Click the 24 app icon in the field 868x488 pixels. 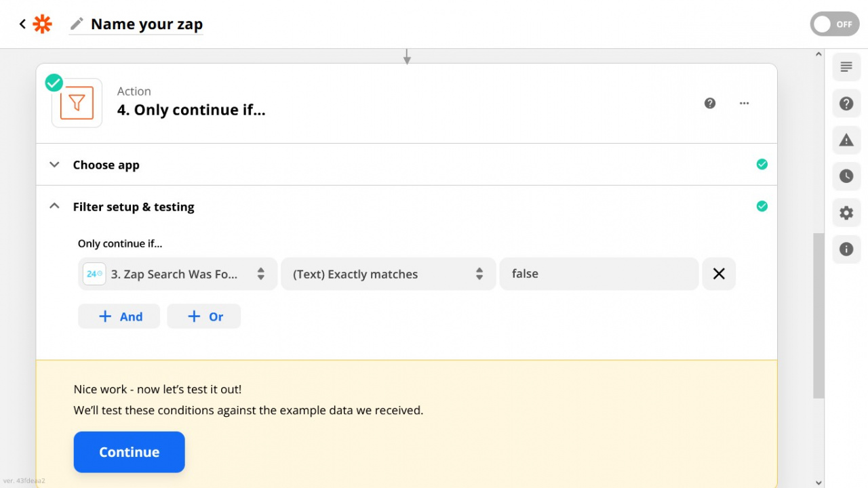94,274
